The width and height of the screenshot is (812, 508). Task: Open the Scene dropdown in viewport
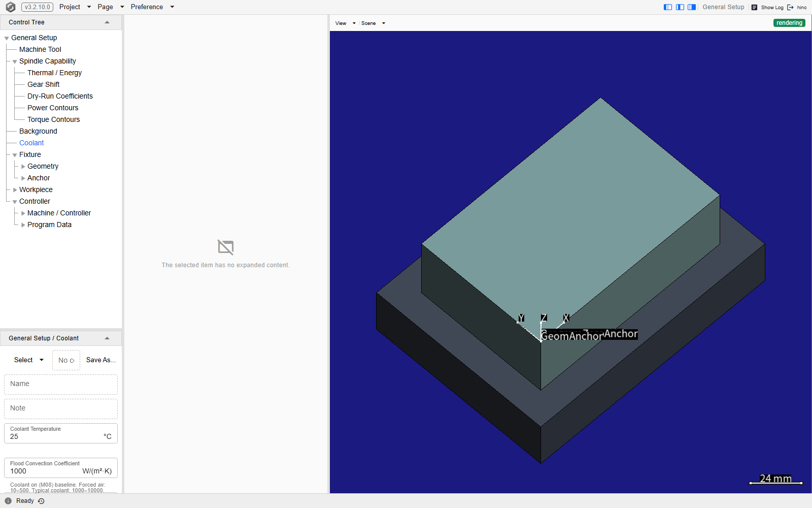(373, 23)
